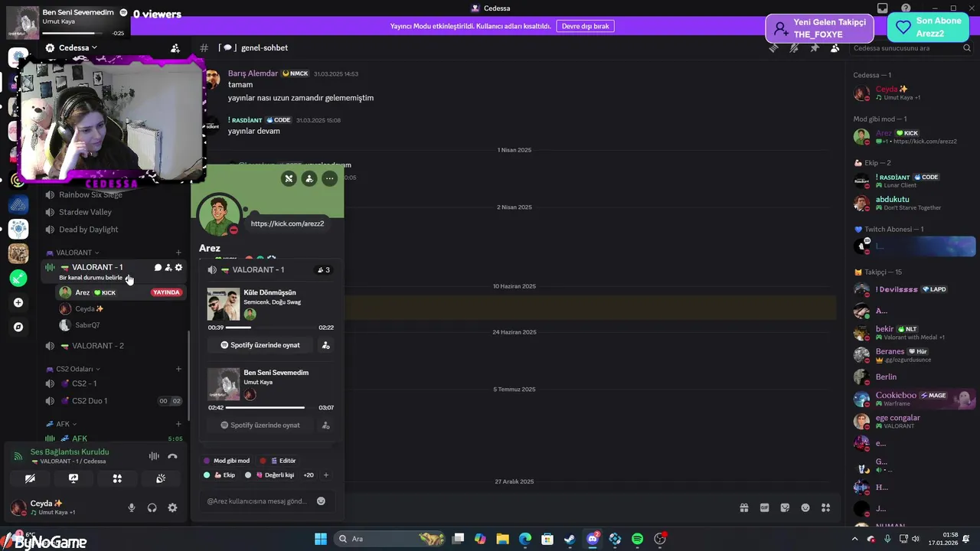Screen dimensions: 980x551
Task: Click share screen button in voice panel
Action: click(73, 478)
